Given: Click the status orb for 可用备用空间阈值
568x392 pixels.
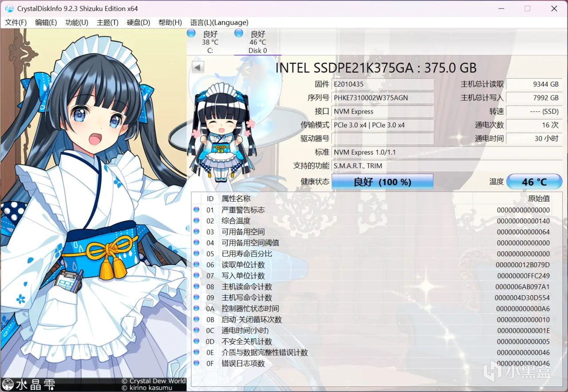Looking at the screenshot, I should pos(196,242).
